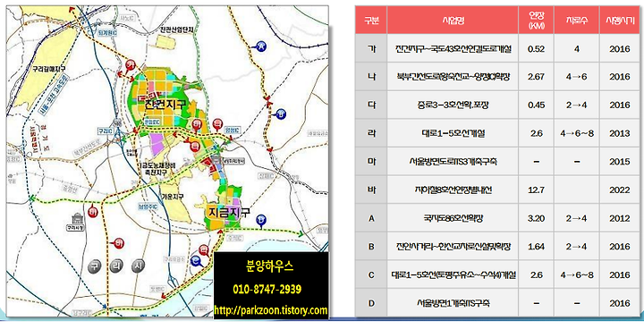
Task: Click the 차로수 column header
Action: click(576, 20)
